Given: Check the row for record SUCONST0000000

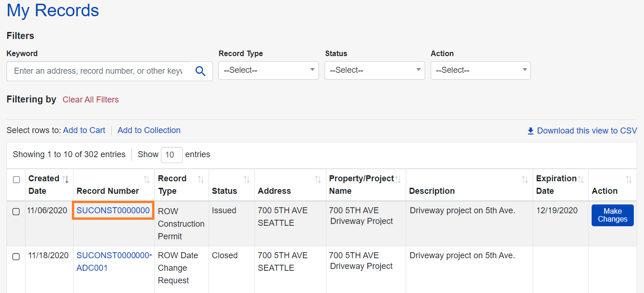Looking at the screenshot, I should [x=16, y=212].
